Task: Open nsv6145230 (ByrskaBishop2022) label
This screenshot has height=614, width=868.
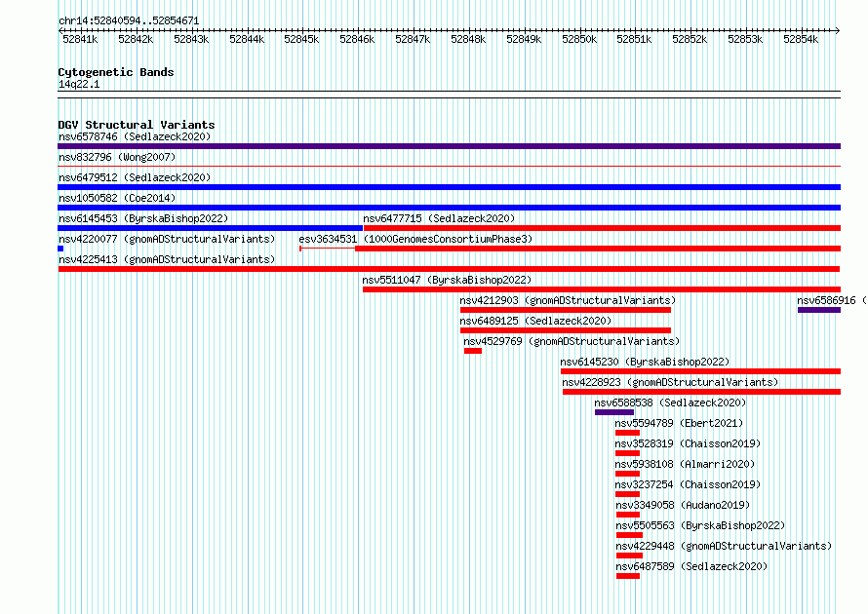Action: tap(645, 362)
